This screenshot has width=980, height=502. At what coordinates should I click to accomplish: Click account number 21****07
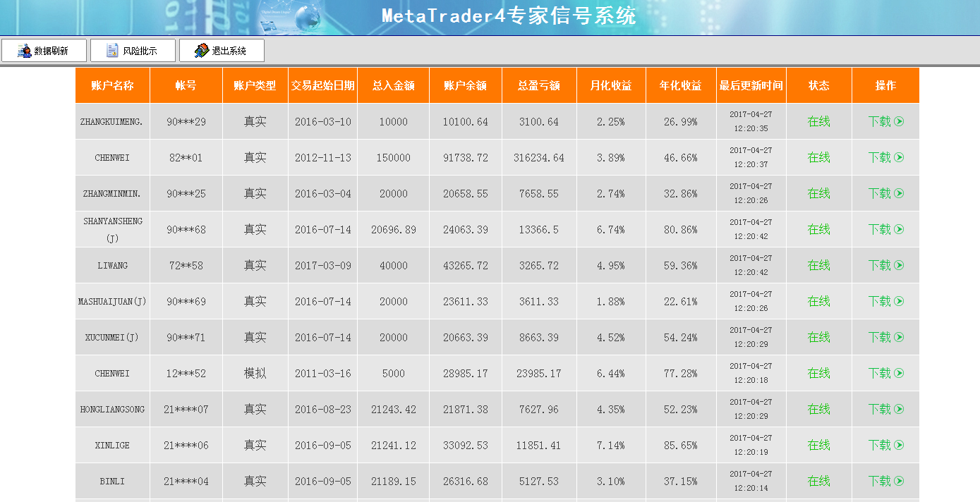point(186,409)
